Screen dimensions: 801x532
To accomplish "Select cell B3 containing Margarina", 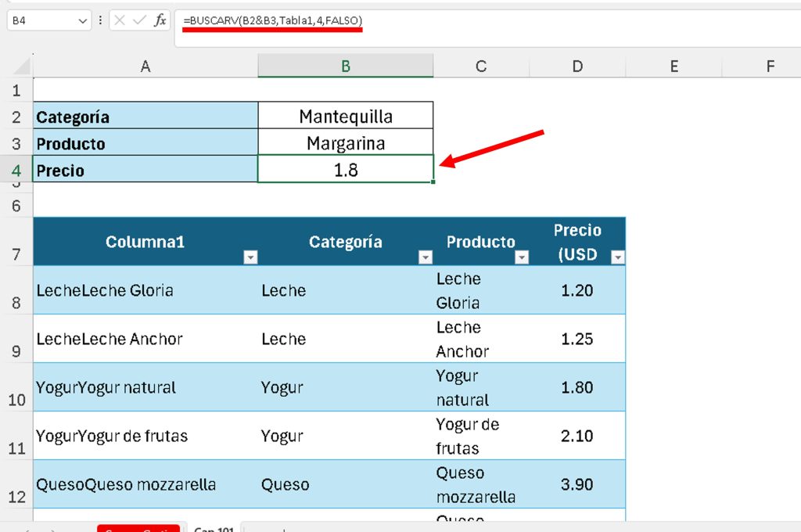I will tap(346, 143).
